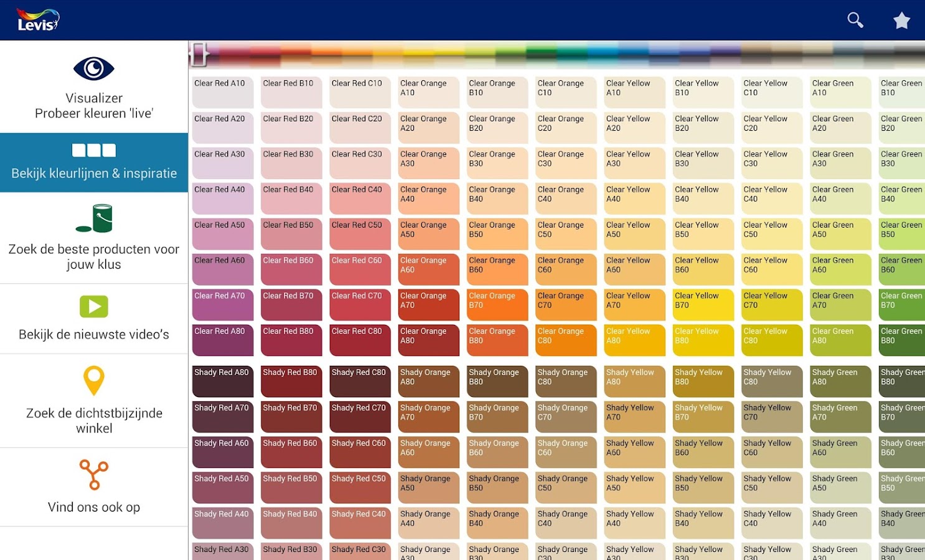Select the Shady Green A80 swatch
The width and height of the screenshot is (925, 560).
point(840,381)
